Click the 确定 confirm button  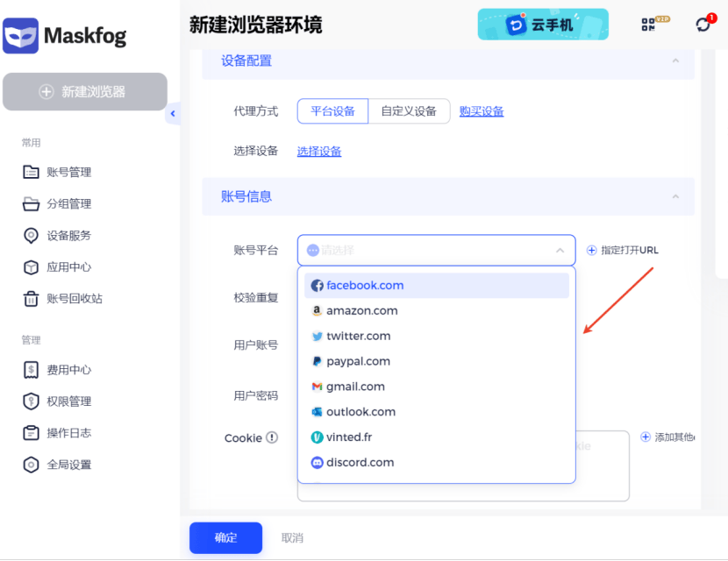(225, 537)
